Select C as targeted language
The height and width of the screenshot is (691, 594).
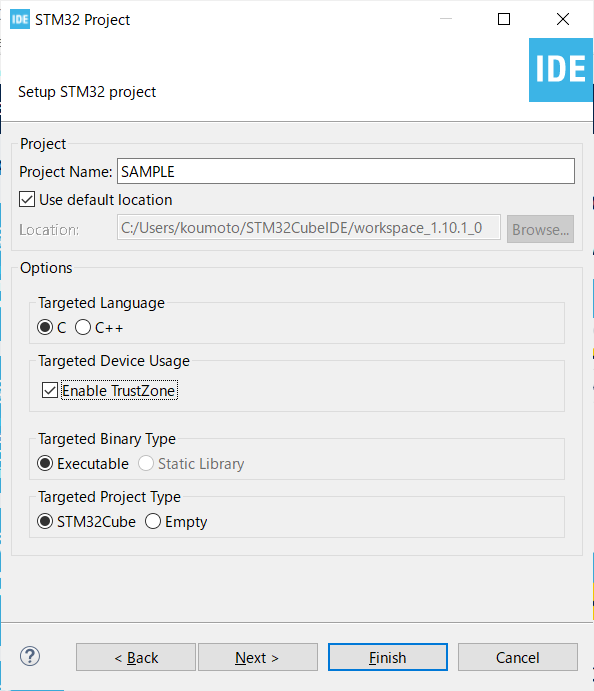[45, 327]
